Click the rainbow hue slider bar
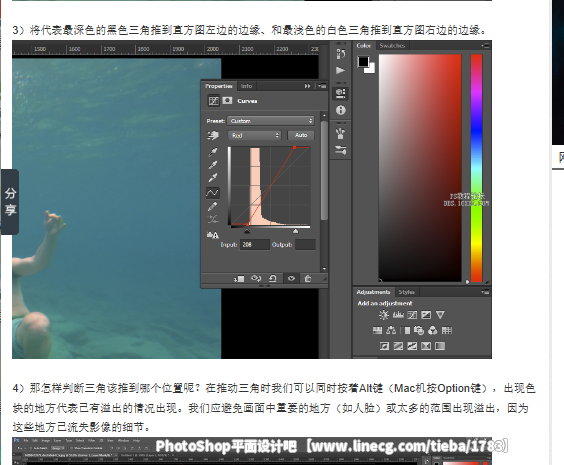The image size is (564, 465). pos(477,168)
